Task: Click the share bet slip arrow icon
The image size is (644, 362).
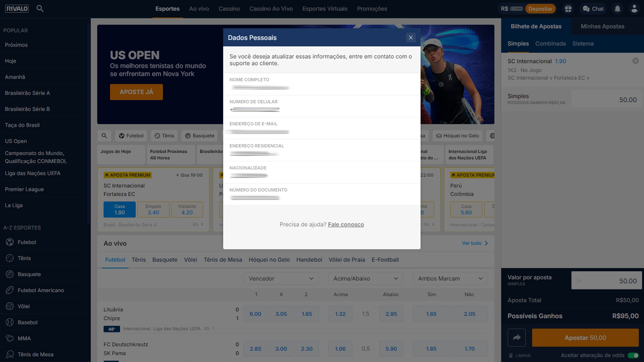Action: [517, 338]
